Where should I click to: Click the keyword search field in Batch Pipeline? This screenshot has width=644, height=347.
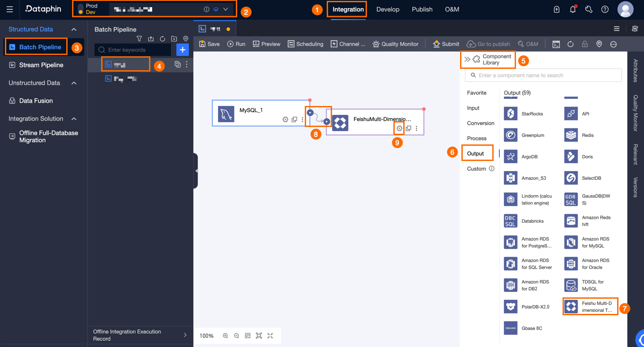133,50
